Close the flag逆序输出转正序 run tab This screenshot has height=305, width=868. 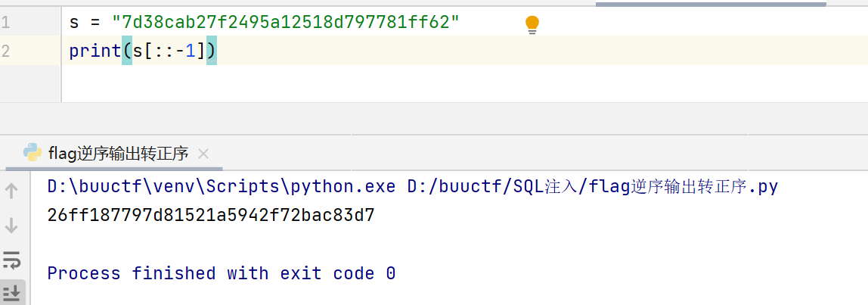[203, 154]
